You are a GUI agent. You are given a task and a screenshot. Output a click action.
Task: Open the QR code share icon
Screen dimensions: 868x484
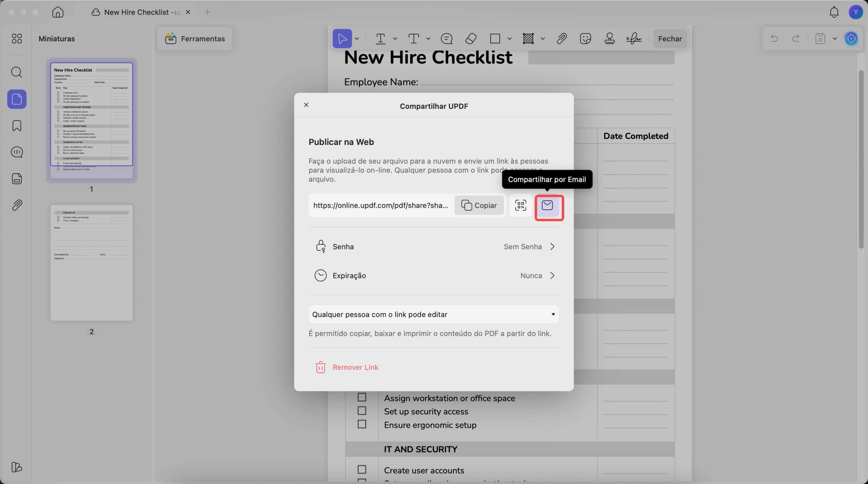click(x=520, y=205)
